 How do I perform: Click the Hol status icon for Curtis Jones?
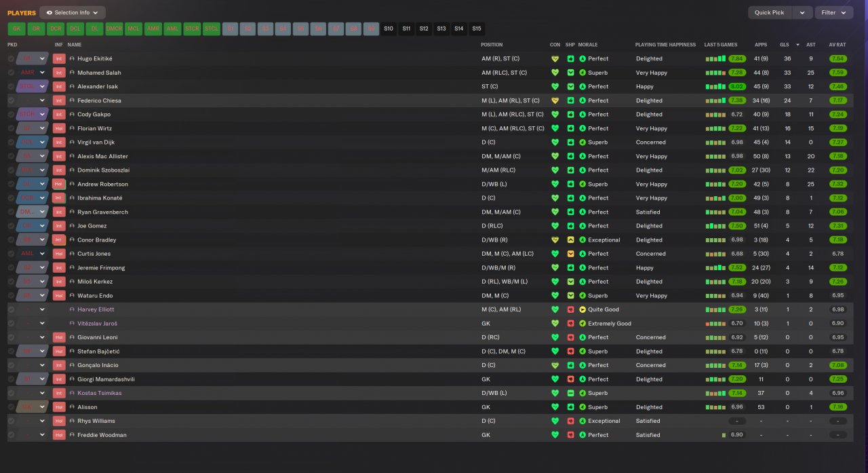click(x=58, y=254)
